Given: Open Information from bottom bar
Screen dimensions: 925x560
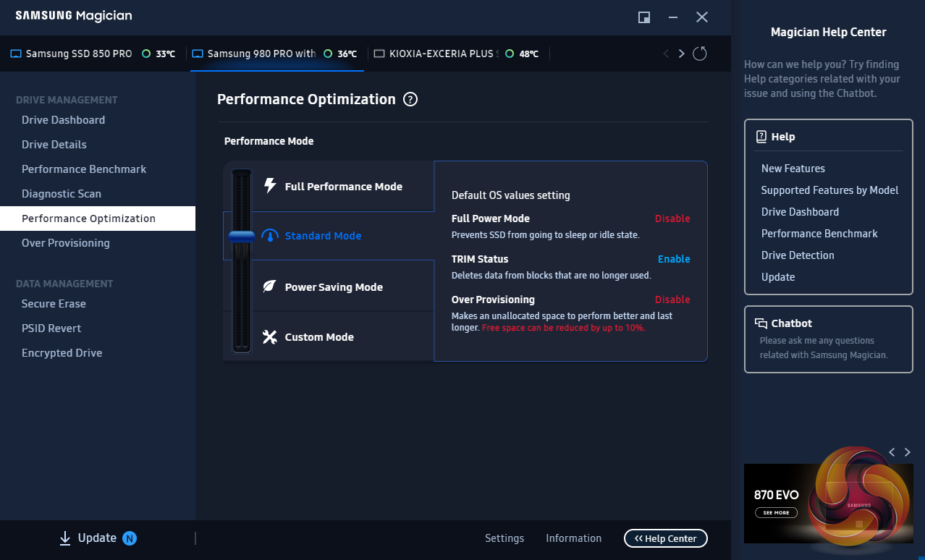Looking at the screenshot, I should pos(573,538).
